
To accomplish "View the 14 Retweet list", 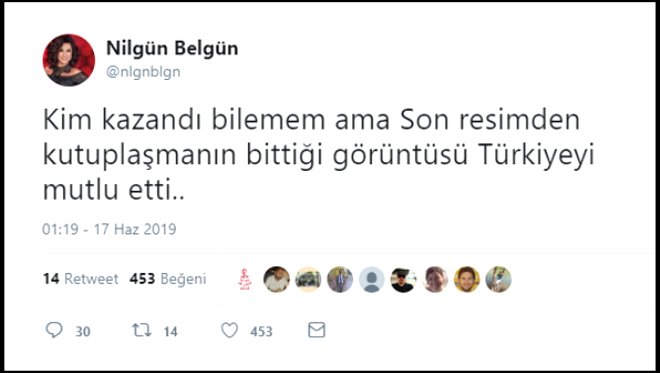I will click(80, 279).
